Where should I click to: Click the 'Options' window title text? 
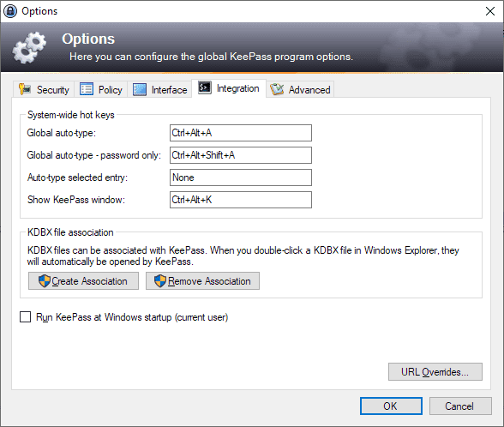click(39, 11)
